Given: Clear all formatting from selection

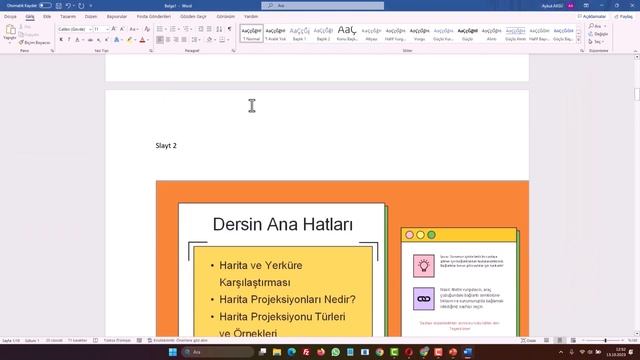Looking at the screenshot, I should coord(147,29).
